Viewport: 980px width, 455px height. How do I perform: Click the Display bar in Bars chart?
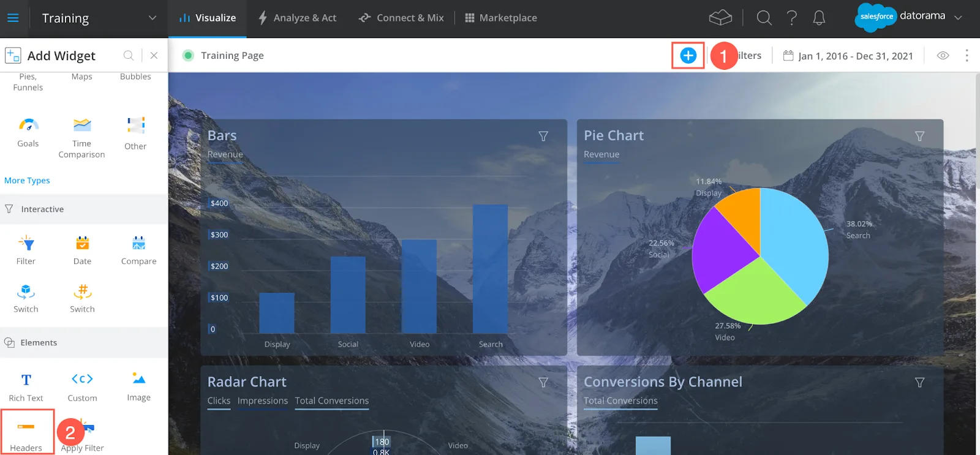click(277, 313)
